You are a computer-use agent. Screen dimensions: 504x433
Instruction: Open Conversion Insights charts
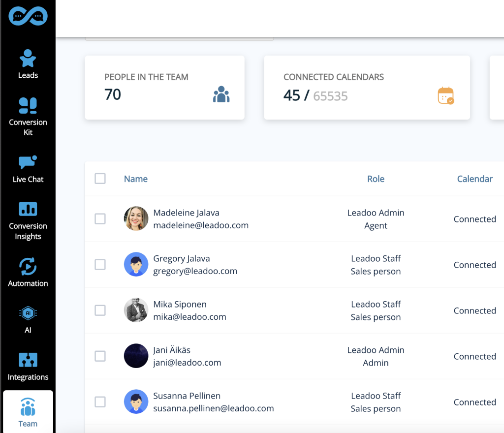(x=28, y=221)
